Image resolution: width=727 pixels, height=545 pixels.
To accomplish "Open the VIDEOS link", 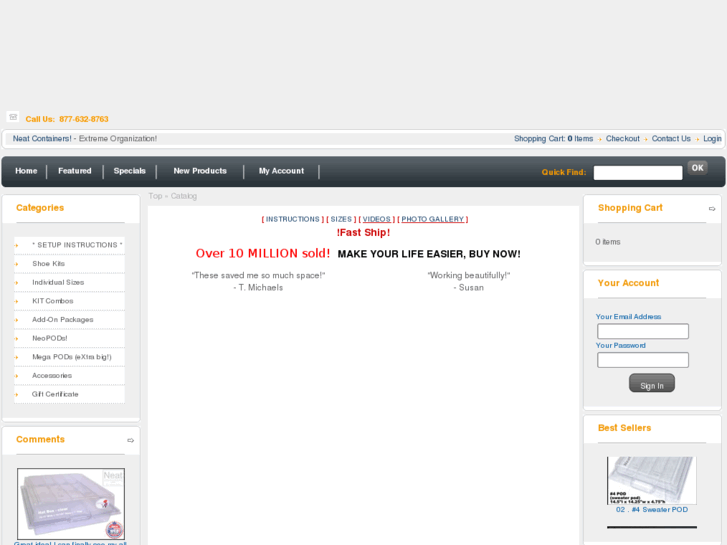I will click(376, 219).
